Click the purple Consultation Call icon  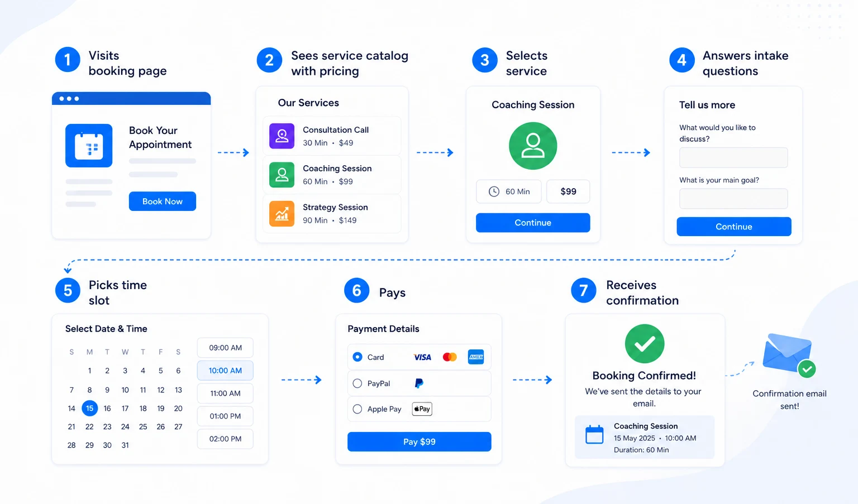tap(282, 136)
